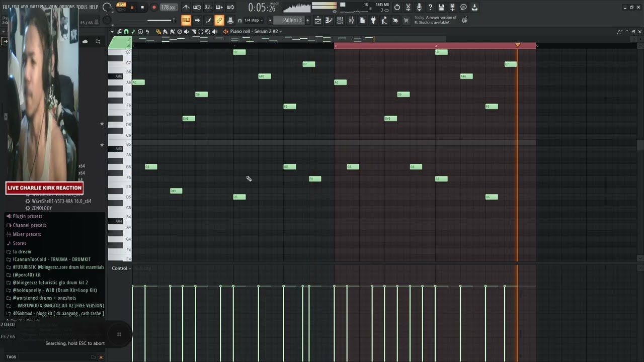644x362 pixels.
Task: Click the piano roll undo arrow icon
Action: point(147,32)
